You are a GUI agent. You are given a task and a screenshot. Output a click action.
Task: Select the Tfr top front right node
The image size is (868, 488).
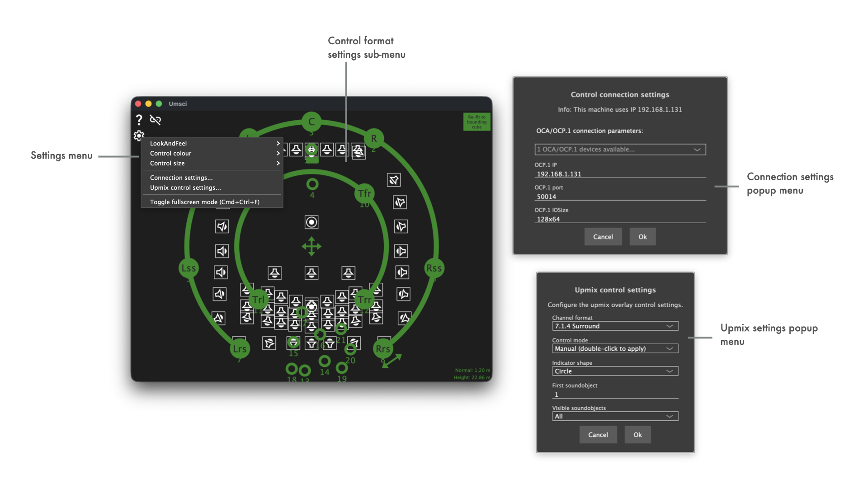(x=364, y=193)
